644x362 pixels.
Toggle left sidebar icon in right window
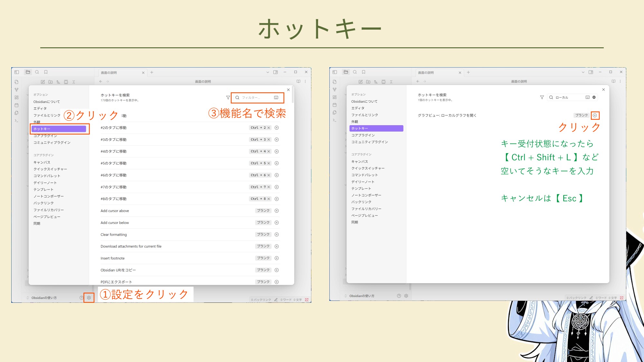coord(335,72)
